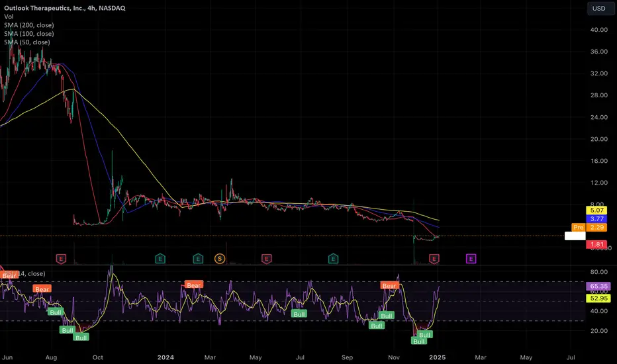The width and height of the screenshot is (617, 364).
Task: Click the blue 3.77 SMA price label
Action: tap(597, 219)
